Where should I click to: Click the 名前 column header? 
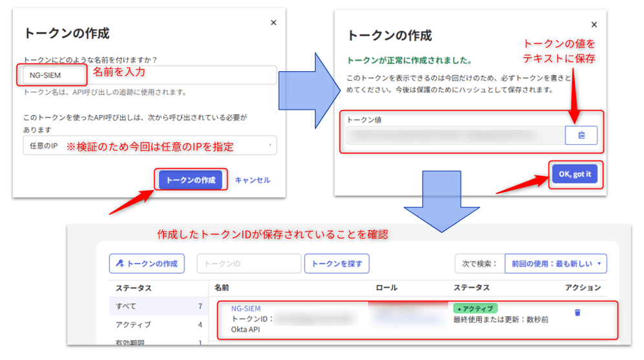coord(222,288)
